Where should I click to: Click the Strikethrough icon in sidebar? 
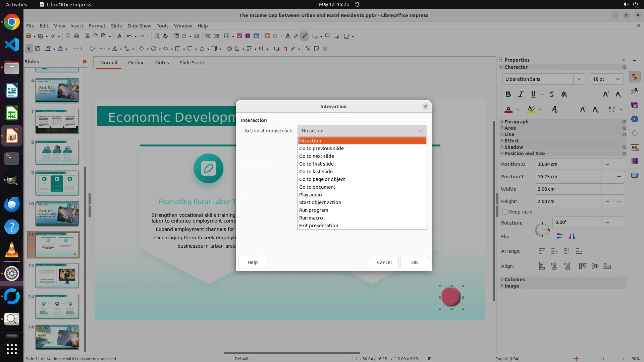pos(552,94)
